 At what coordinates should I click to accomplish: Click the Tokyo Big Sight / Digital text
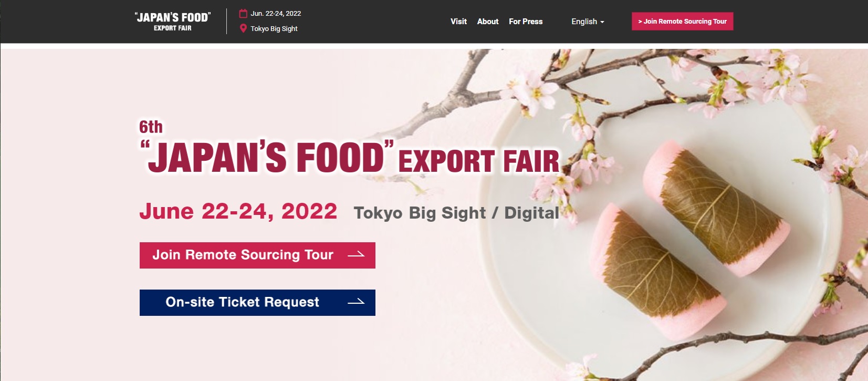456,213
